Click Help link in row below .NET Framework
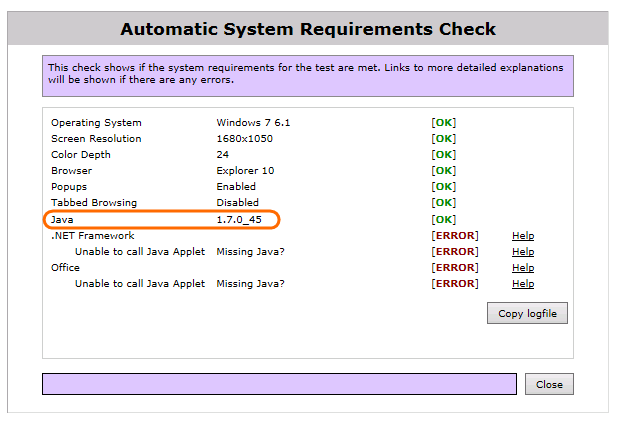 523,252
